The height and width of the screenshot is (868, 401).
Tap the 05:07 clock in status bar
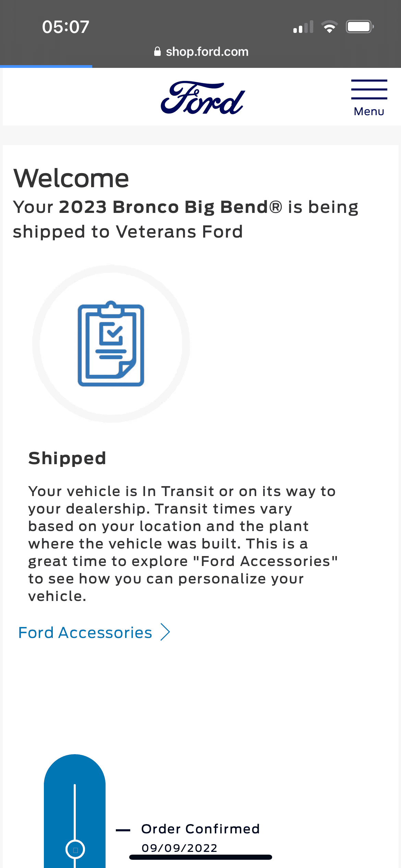coord(65,27)
